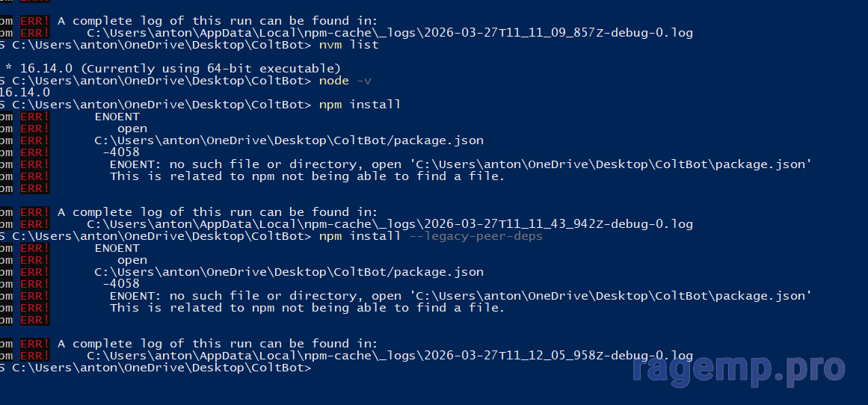Click the "npm install" command without flags

(360, 105)
